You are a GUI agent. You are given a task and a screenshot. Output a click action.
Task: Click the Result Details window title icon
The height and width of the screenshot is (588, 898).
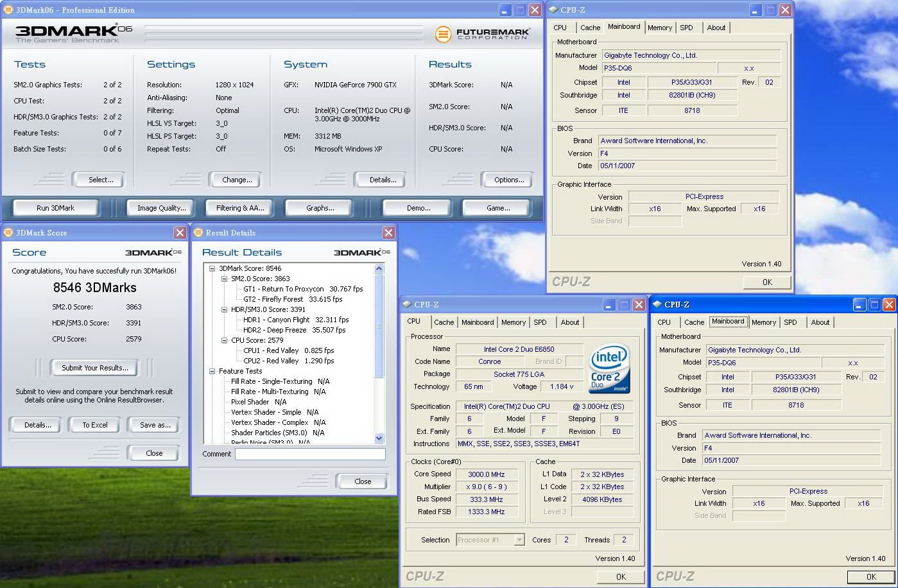198,232
